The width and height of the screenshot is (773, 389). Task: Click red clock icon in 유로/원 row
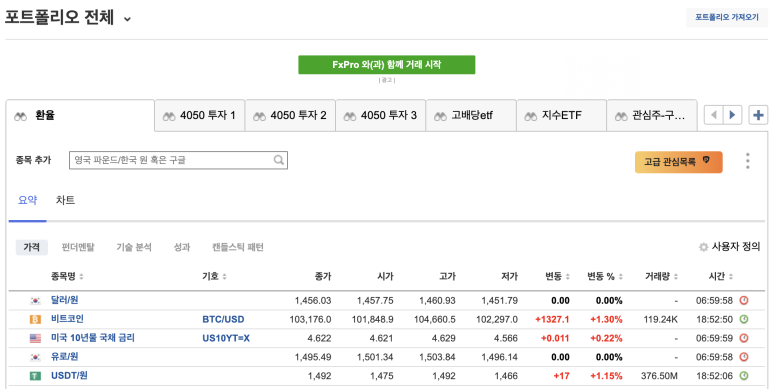pos(744,357)
